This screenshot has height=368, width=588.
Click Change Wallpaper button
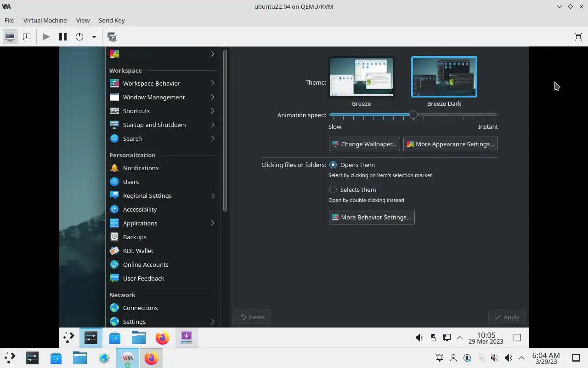[x=364, y=144]
